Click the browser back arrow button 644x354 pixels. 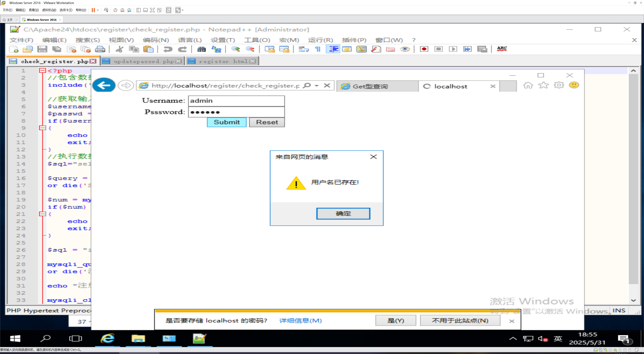104,86
